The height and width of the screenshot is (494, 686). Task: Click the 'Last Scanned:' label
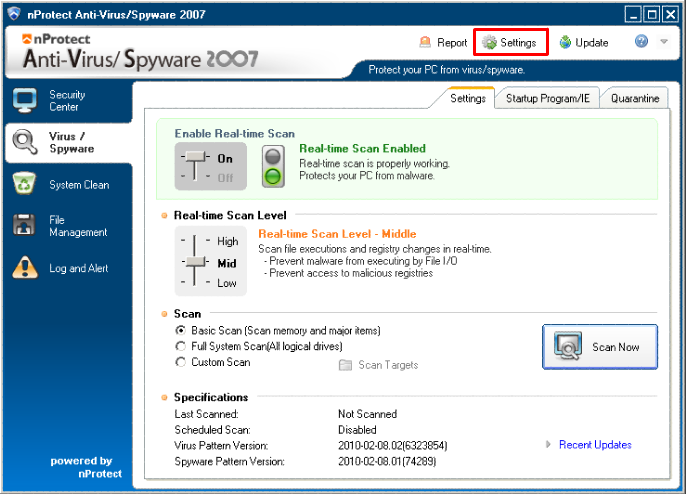206,414
